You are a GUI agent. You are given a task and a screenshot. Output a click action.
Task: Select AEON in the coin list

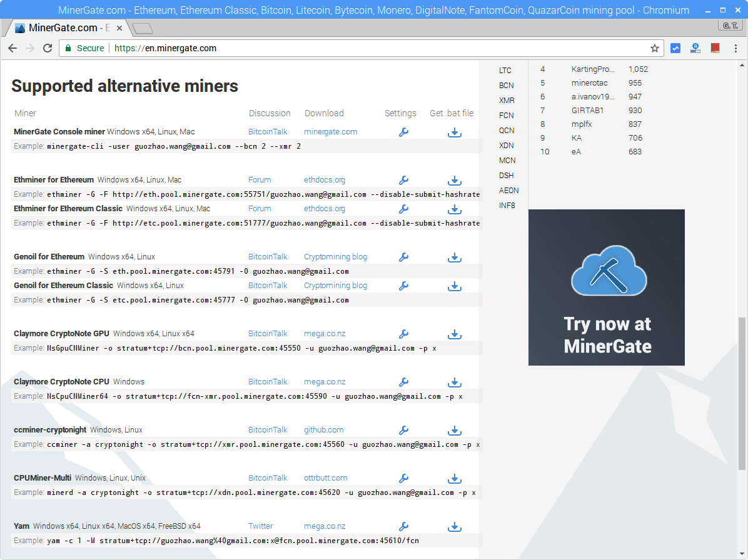[x=508, y=191]
